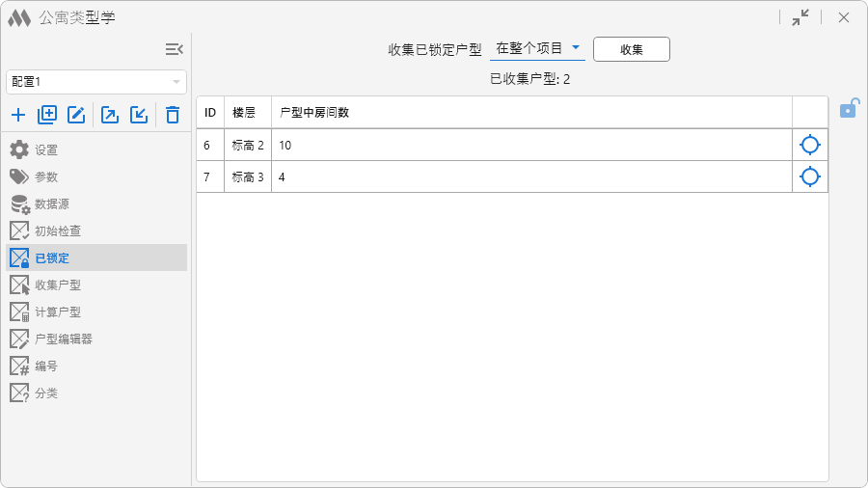
Task: Shrink the window with the compact-mode arrows
Action: coord(800,17)
